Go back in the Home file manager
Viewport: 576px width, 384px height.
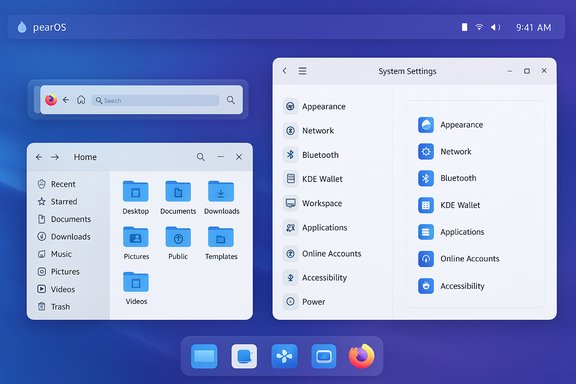point(39,157)
